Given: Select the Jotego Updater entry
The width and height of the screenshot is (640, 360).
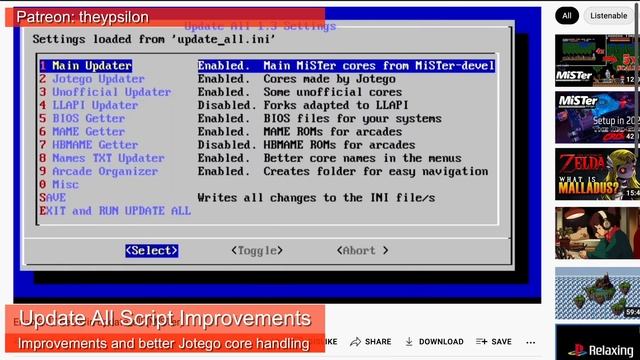Looking at the screenshot, I should pos(92,79).
